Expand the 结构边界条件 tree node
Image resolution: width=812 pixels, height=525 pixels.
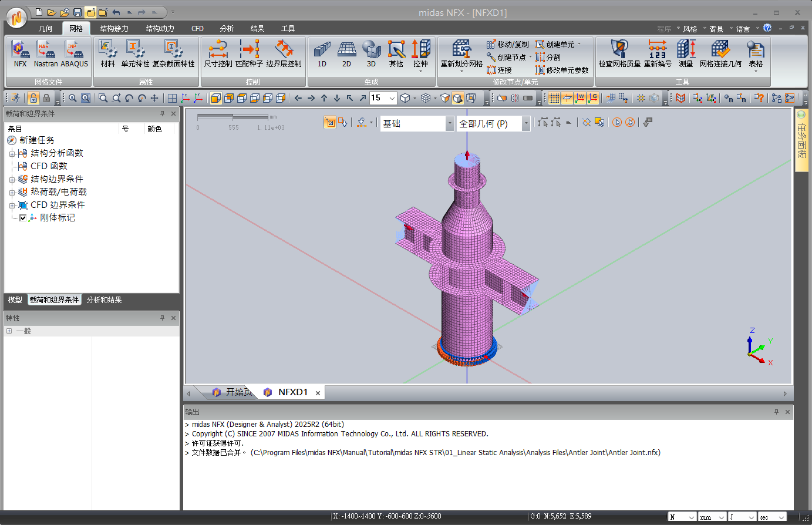(12, 180)
